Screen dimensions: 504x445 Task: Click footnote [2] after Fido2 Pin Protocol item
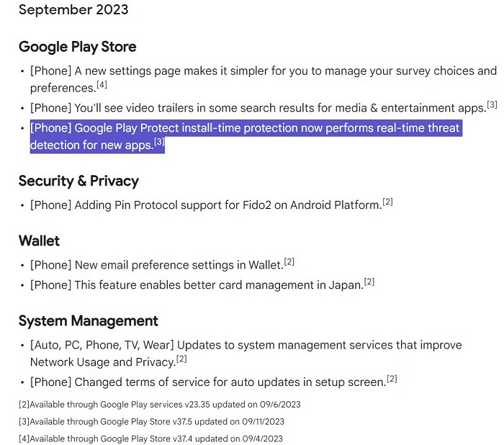click(387, 202)
